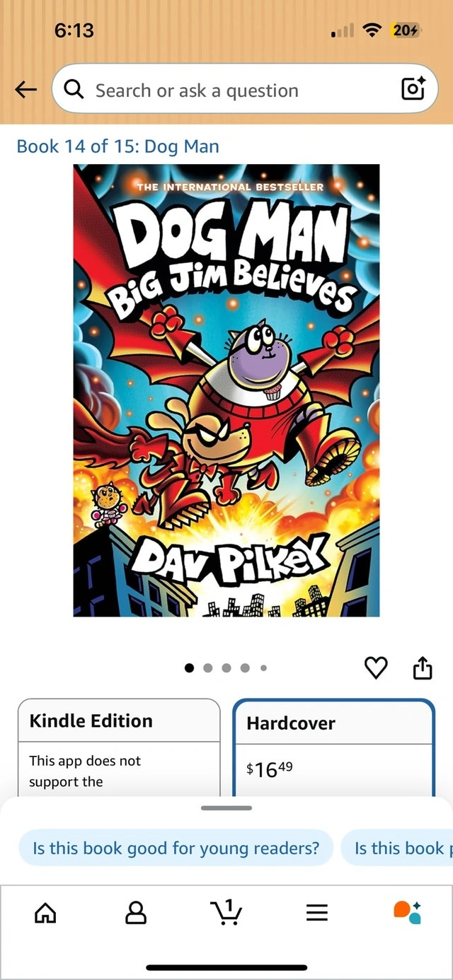Expand the bottom sheet drag handle

pos(226,807)
